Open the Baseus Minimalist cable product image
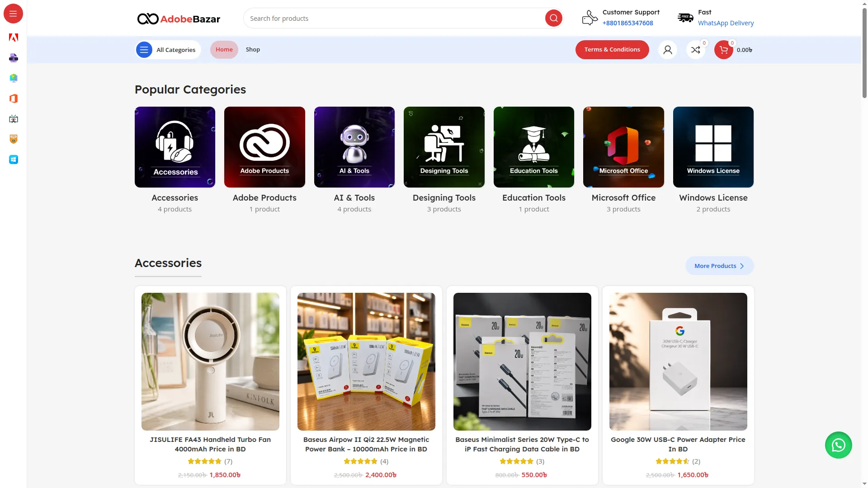The width and height of the screenshot is (868, 488). [522, 361]
